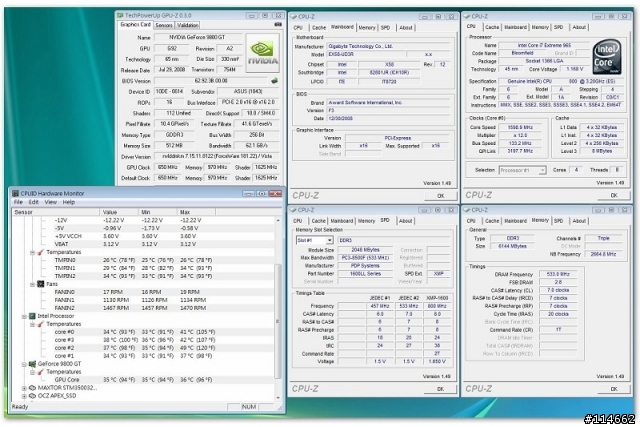Open the Help menu in Hardware Monitor
640x427 pixels.
point(69,202)
